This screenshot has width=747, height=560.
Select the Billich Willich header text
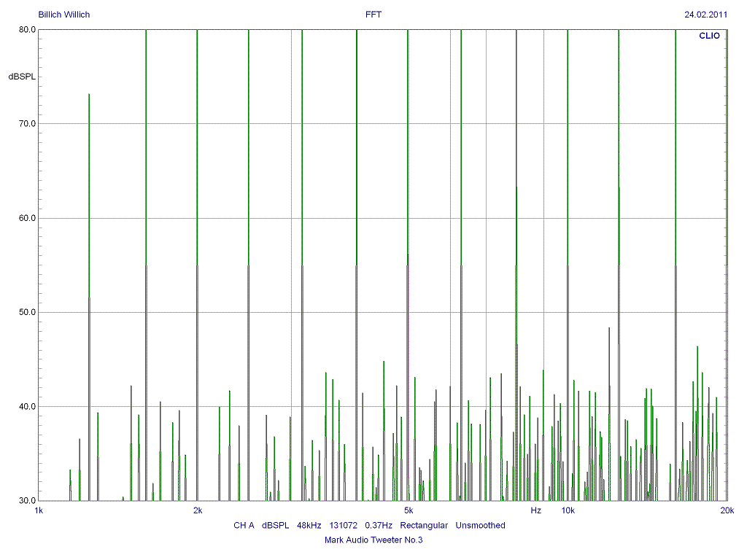[x=64, y=15]
